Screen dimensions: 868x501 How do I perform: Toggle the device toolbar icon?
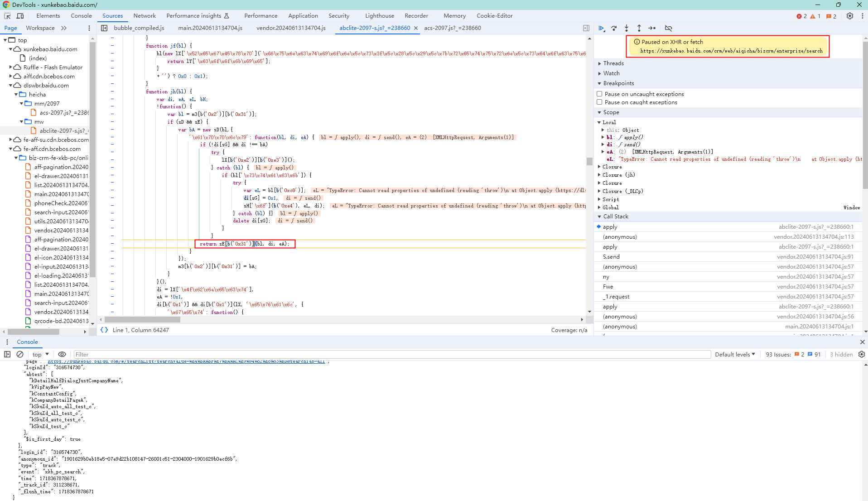20,16
